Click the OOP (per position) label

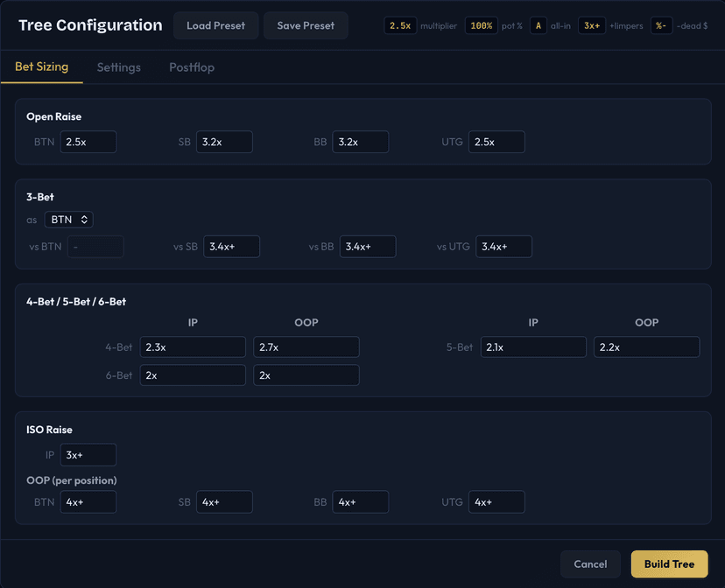pyautogui.click(x=72, y=480)
